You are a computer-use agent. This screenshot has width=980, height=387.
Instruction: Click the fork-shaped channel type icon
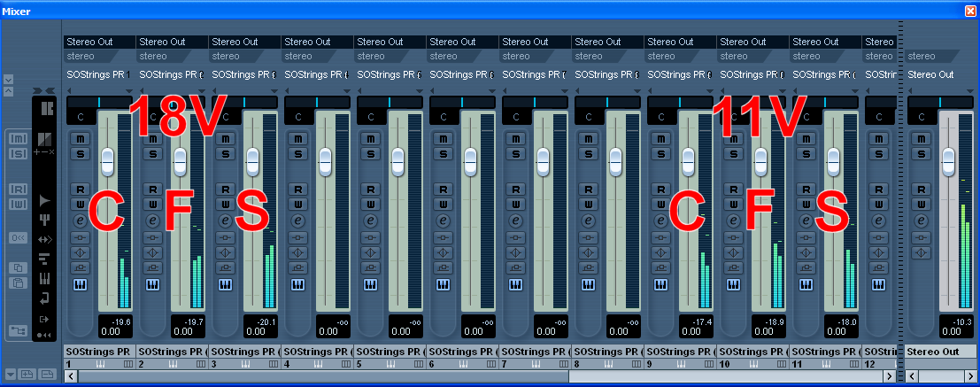tap(45, 221)
